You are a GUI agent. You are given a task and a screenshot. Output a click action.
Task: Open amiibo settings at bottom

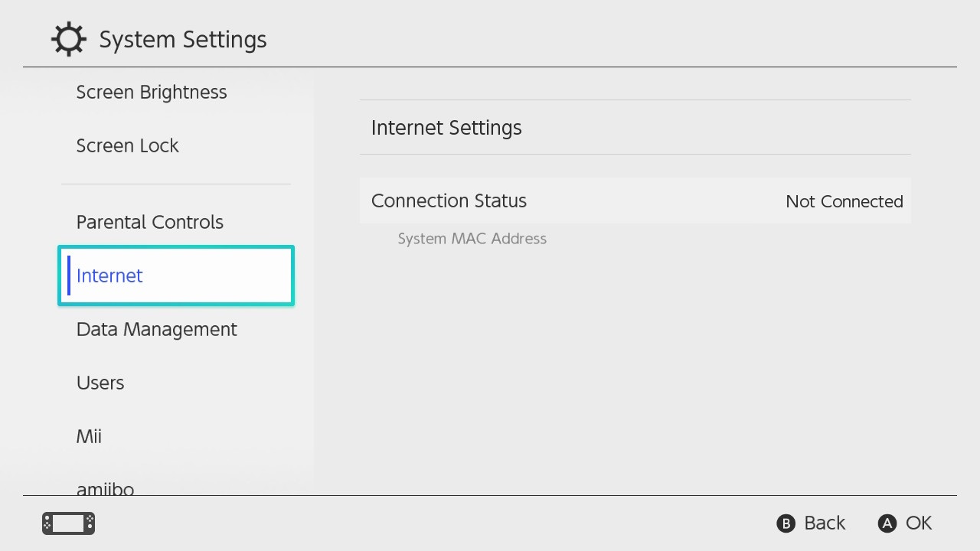(106, 487)
